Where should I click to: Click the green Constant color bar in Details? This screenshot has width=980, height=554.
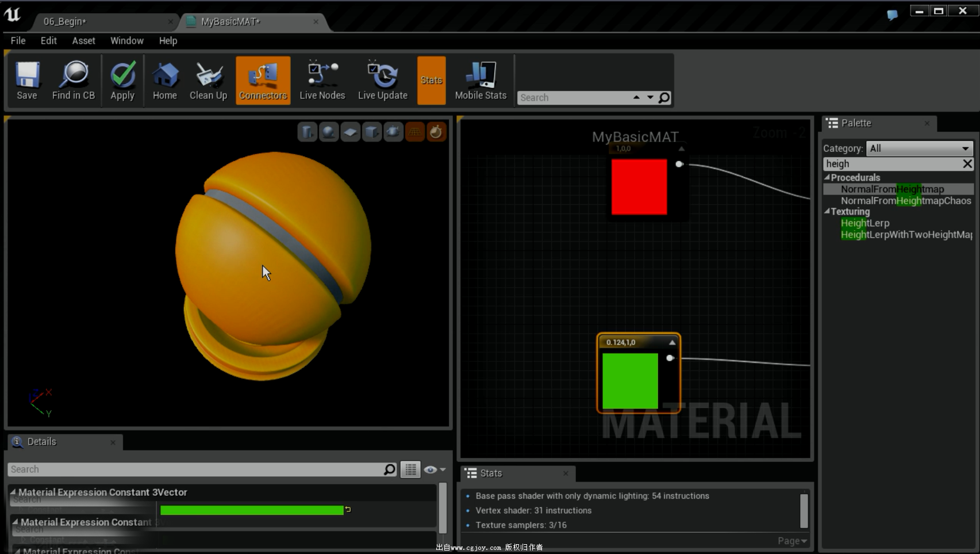tap(252, 510)
